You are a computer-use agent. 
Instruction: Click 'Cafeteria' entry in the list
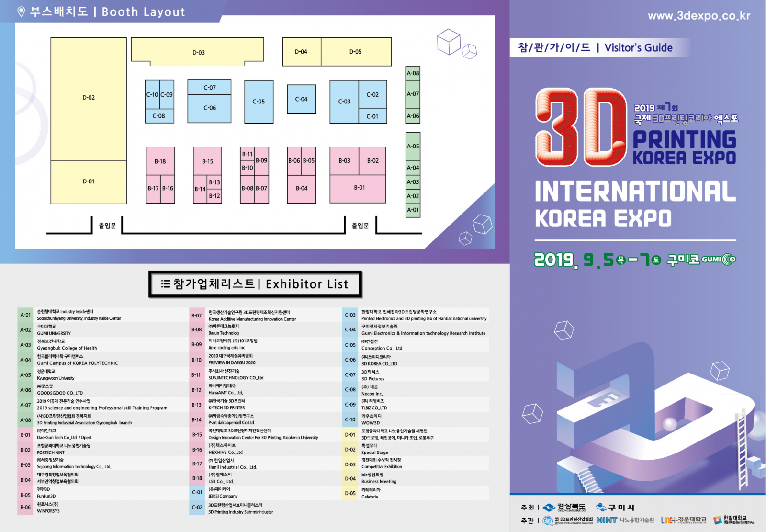(x=370, y=497)
